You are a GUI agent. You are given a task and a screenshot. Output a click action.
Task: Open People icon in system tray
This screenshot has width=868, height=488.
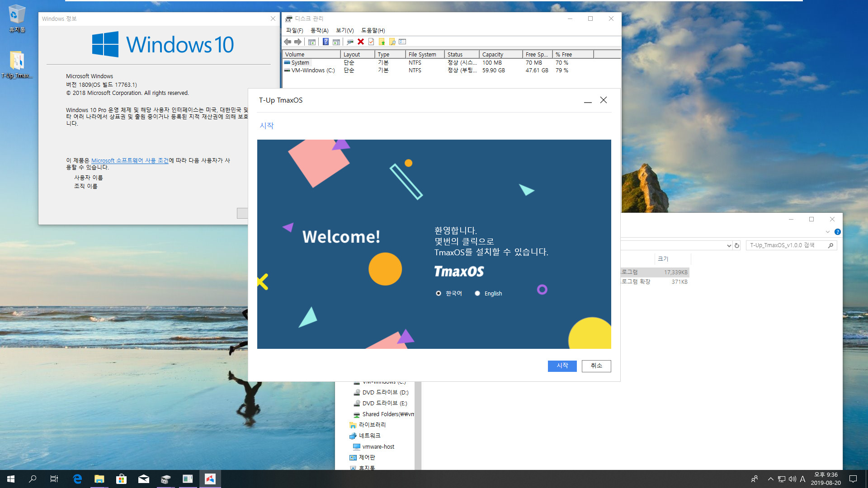(754, 479)
